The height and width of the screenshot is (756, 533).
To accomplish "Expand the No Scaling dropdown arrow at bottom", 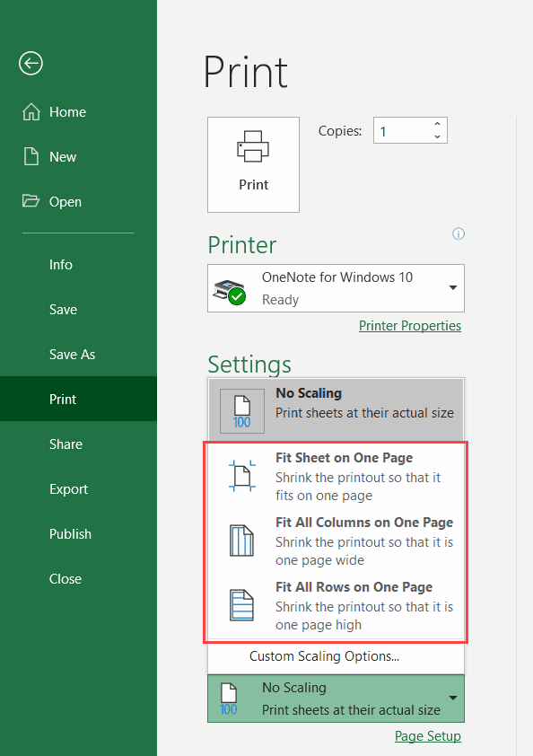I will point(453,698).
